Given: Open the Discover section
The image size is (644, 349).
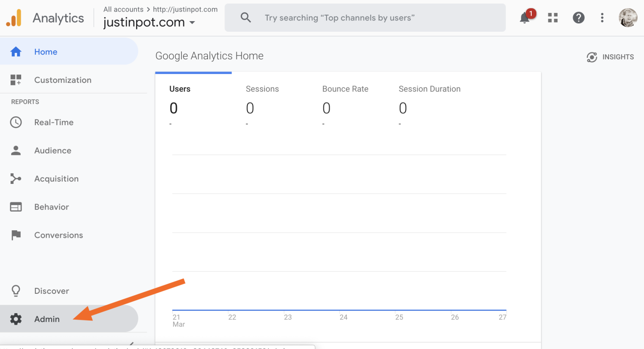Looking at the screenshot, I should pos(16,291).
